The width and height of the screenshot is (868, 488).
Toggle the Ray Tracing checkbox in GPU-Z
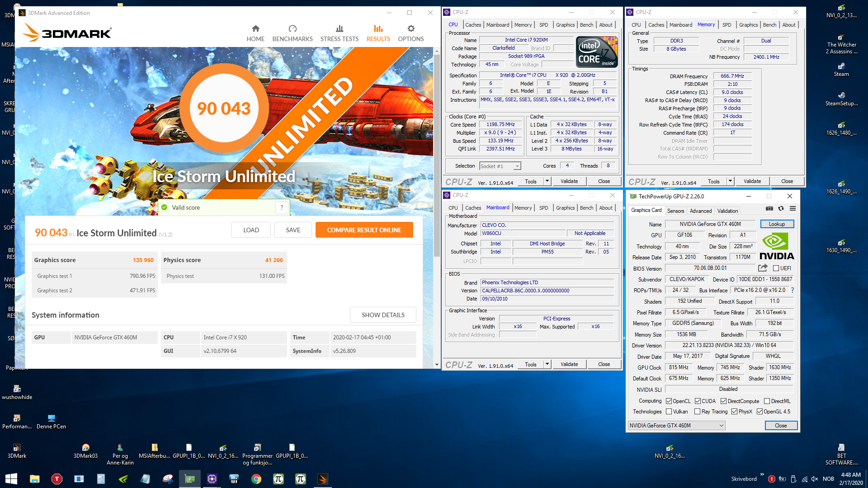(x=698, y=412)
